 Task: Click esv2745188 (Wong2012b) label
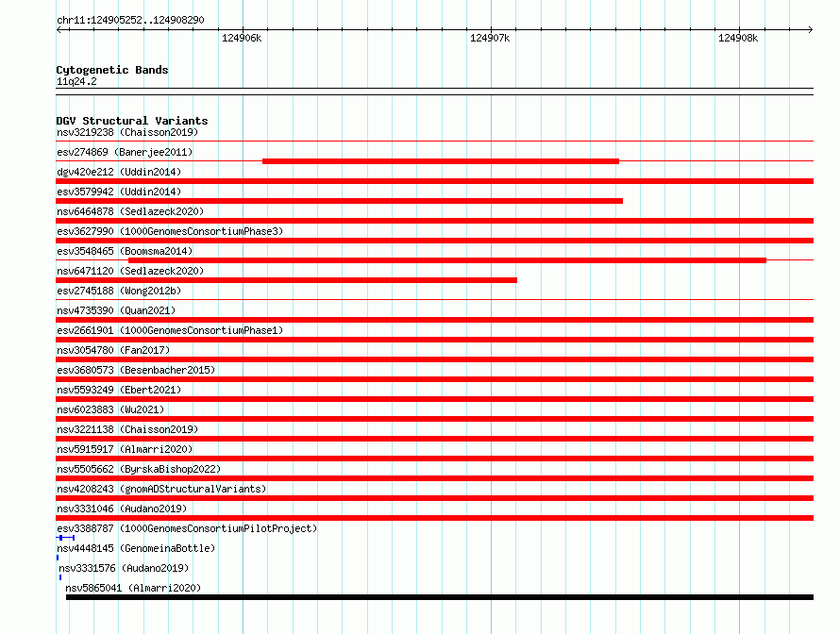[x=119, y=291]
